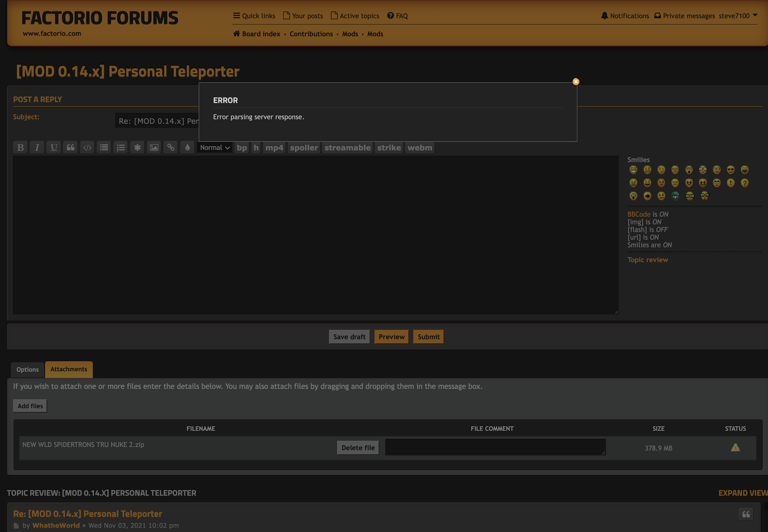Close the error dialog with orange X
Image resolution: width=768 pixels, height=532 pixels.
click(x=576, y=81)
